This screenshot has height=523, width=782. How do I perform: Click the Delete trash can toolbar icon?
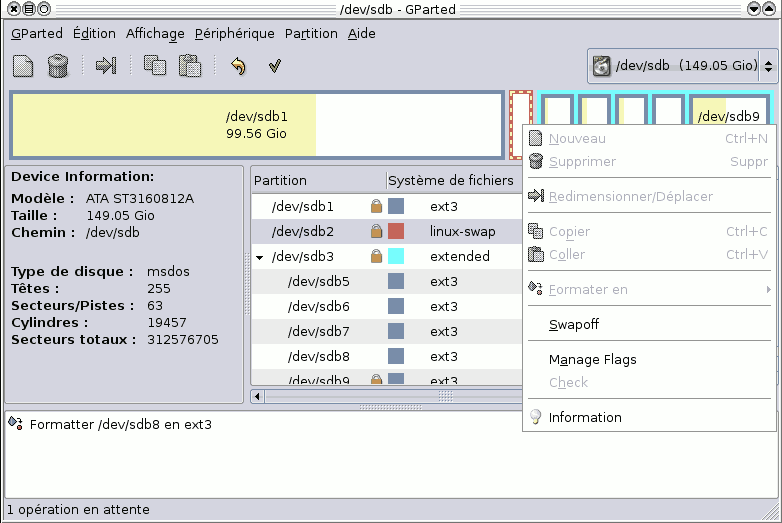coord(58,66)
